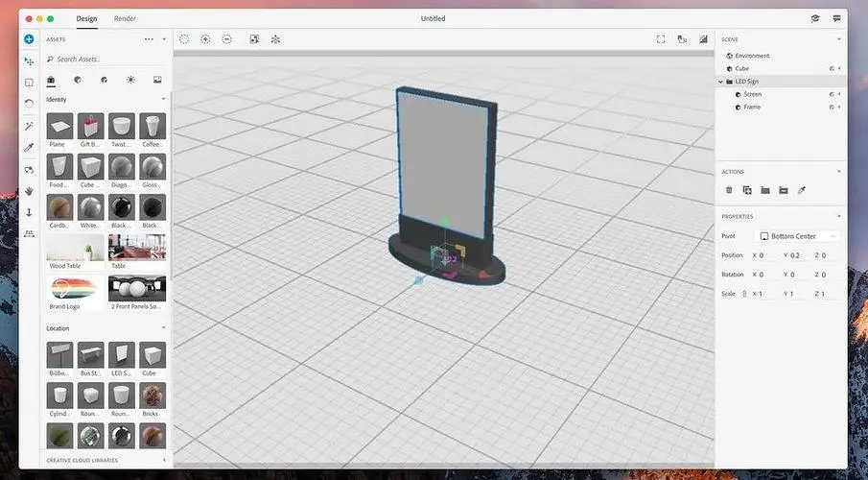Choose the Dolly camera tool

[x=29, y=212]
